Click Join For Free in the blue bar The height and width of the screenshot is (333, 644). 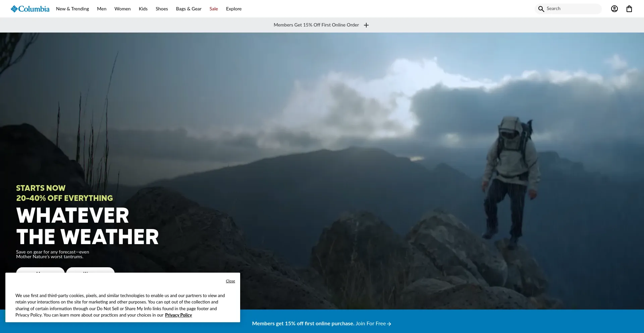click(x=371, y=324)
